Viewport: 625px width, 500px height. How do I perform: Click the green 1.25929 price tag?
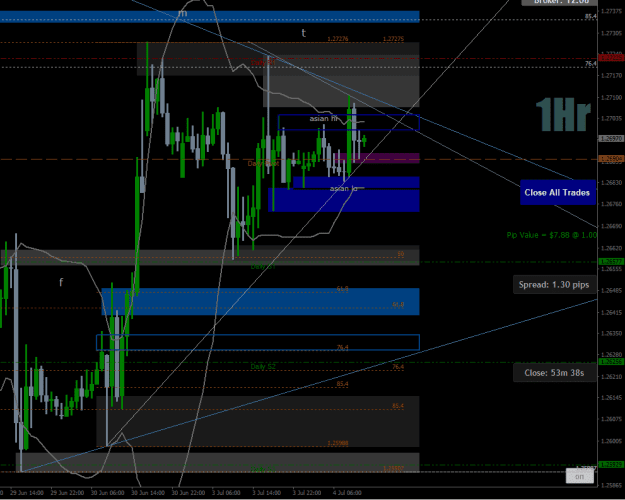point(611,465)
